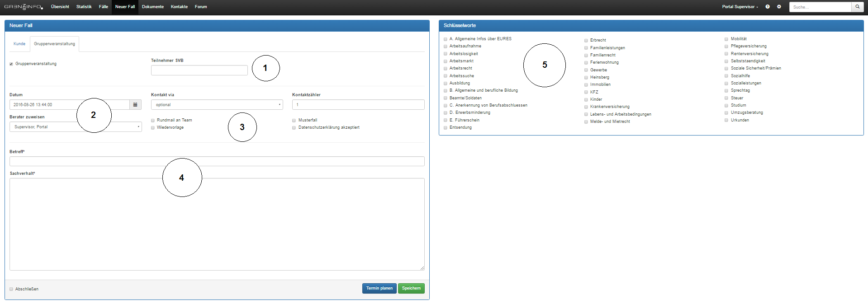Select the Arbeitsrecht keyword checkbox
The height and width of the screenshot is (304, 868).
(x=446, y=69)
